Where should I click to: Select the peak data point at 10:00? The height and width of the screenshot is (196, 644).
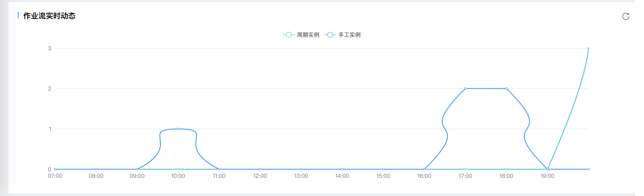click(178, 129)
